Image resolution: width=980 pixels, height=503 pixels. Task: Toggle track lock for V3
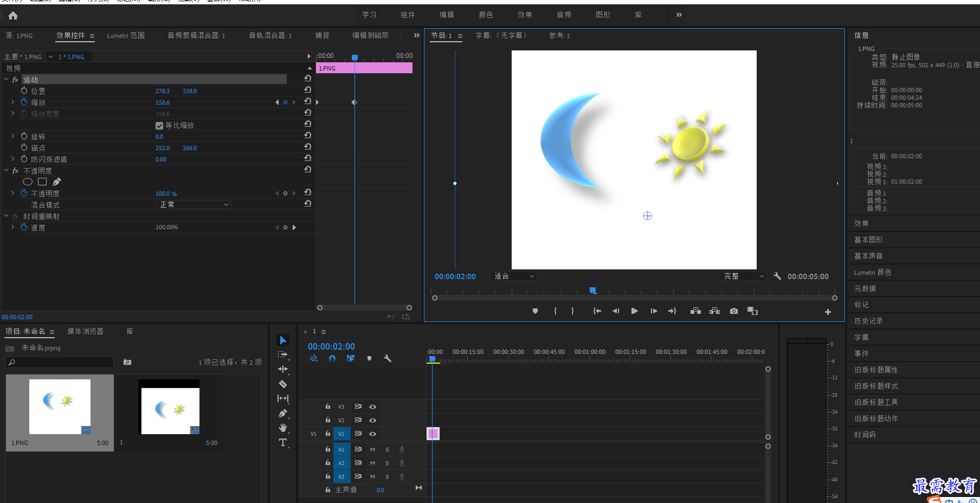click(327, 406)
